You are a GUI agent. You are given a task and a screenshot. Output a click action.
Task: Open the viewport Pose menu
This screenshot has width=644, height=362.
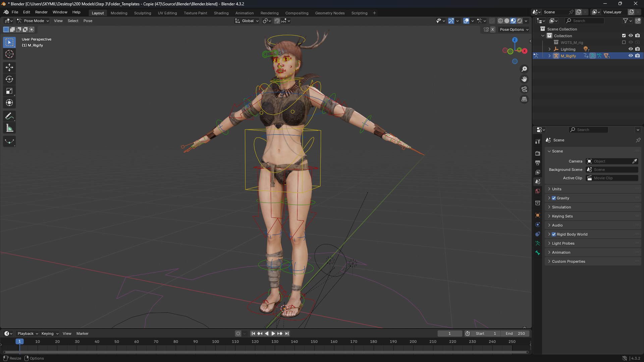[88, 21]
